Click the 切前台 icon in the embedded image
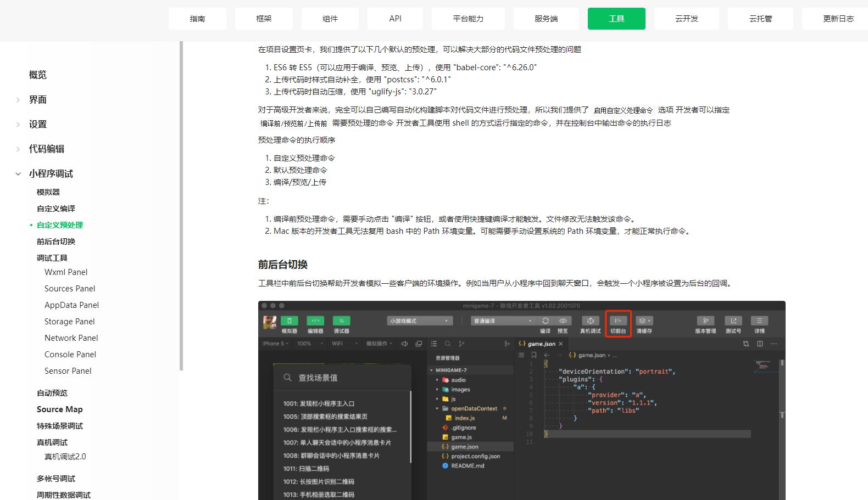Viewport: 868px width, 500px height. tap(618, 321)
